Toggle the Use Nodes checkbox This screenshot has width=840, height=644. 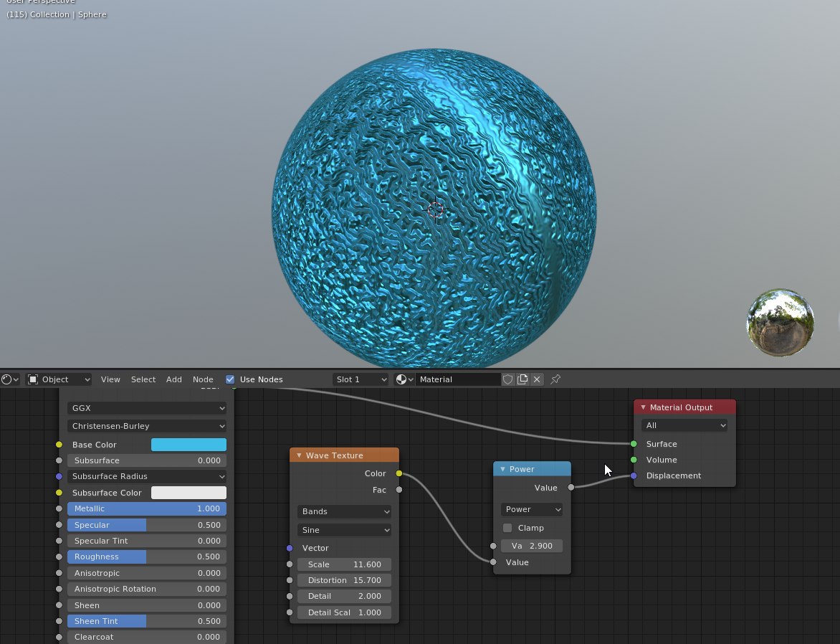click(230, 379)
